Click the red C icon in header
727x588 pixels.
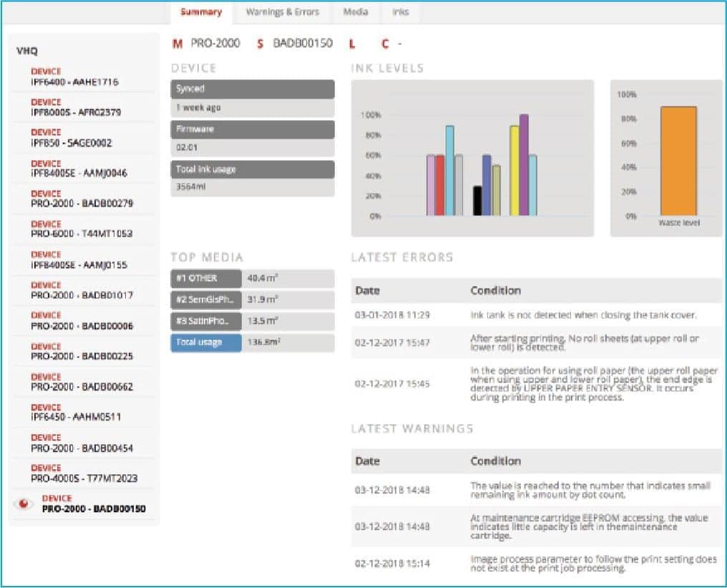385,44
